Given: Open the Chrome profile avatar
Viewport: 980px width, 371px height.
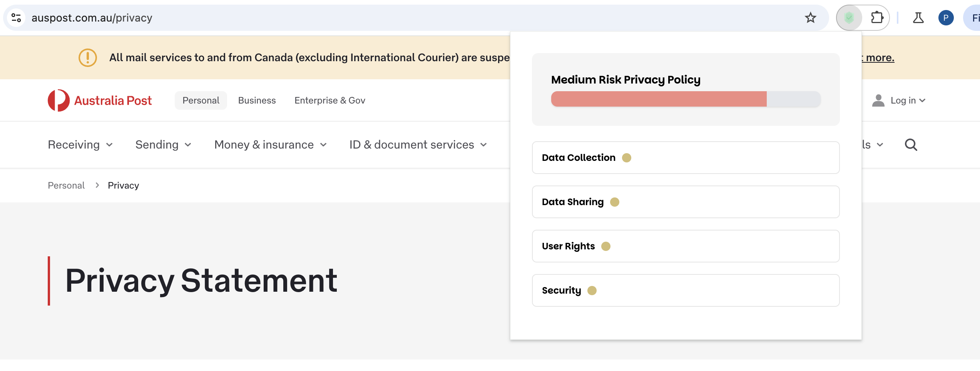Looking at the screenshot, I should (946, 18).
